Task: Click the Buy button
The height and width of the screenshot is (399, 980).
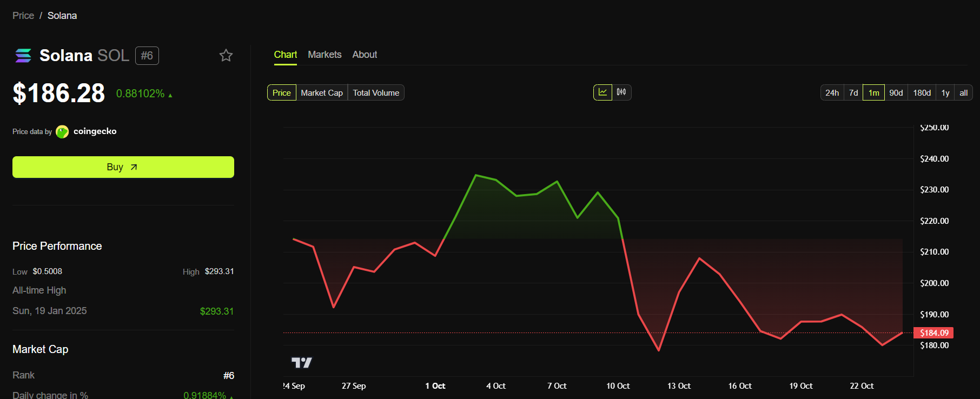Action: [123, 167]
